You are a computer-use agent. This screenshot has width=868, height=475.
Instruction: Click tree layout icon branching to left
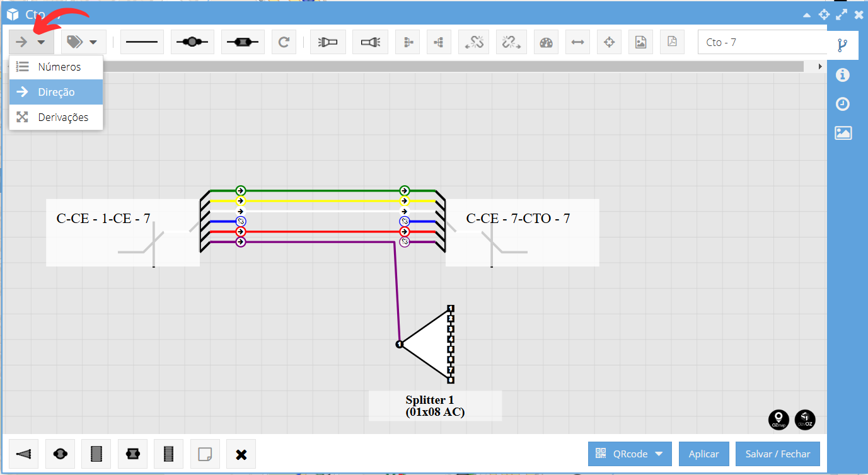[439, 42]
